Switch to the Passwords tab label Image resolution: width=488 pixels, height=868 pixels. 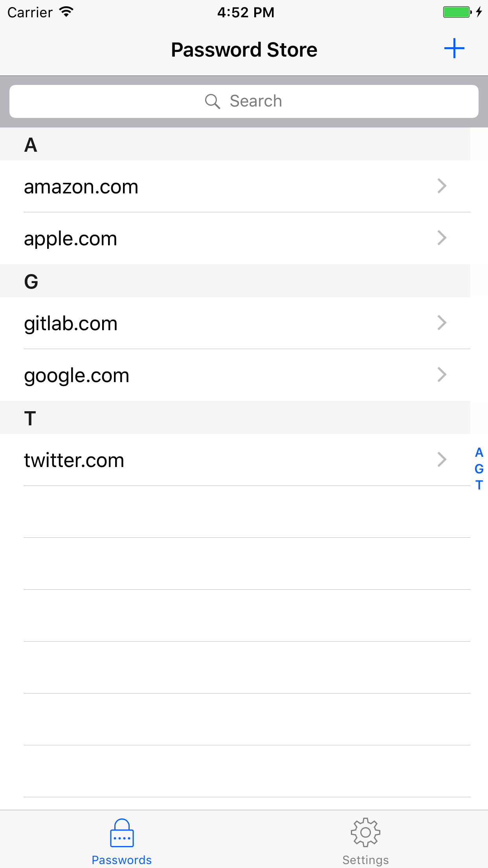122,860
